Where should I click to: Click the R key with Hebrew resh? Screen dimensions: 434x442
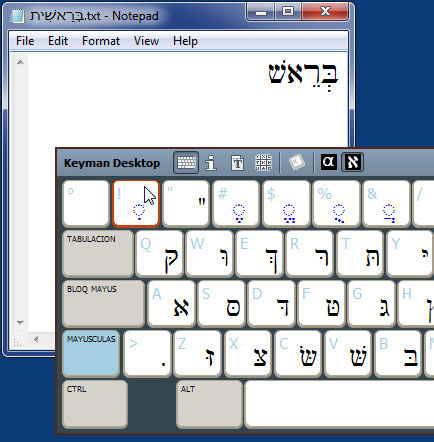tap(310, 254)
